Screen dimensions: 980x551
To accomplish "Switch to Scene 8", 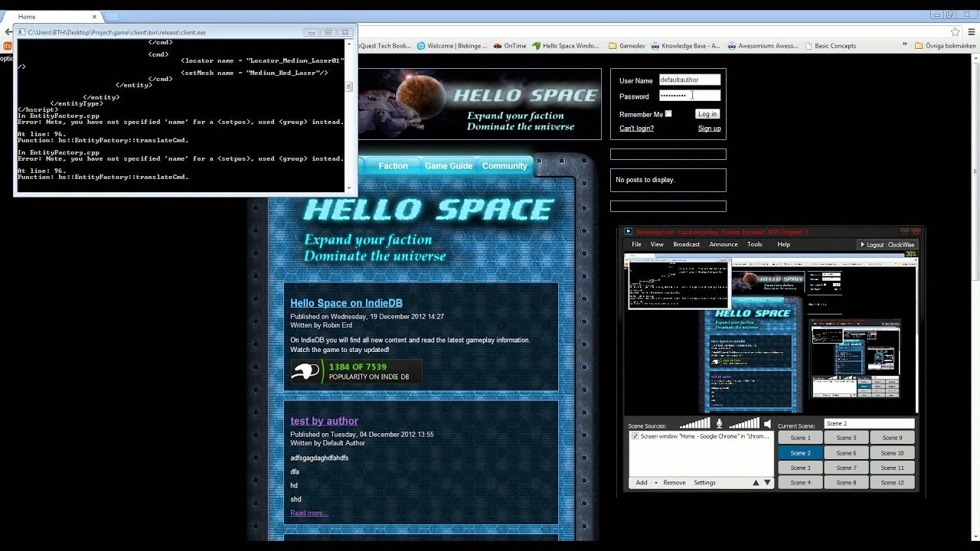I will pyautogui.click(x=846, y=483).
